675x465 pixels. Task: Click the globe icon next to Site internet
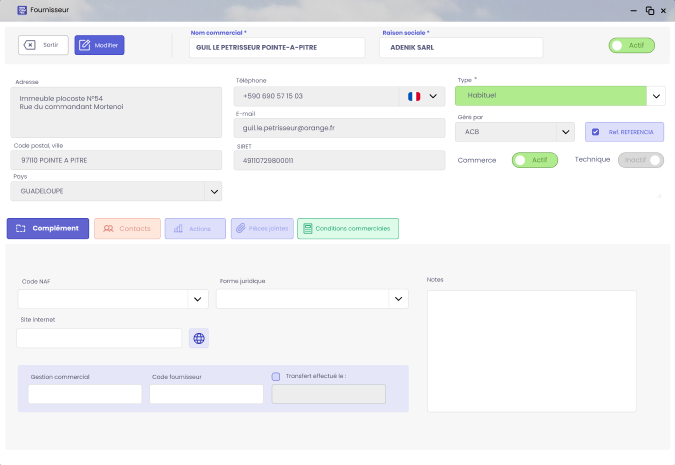coord(199,338)
